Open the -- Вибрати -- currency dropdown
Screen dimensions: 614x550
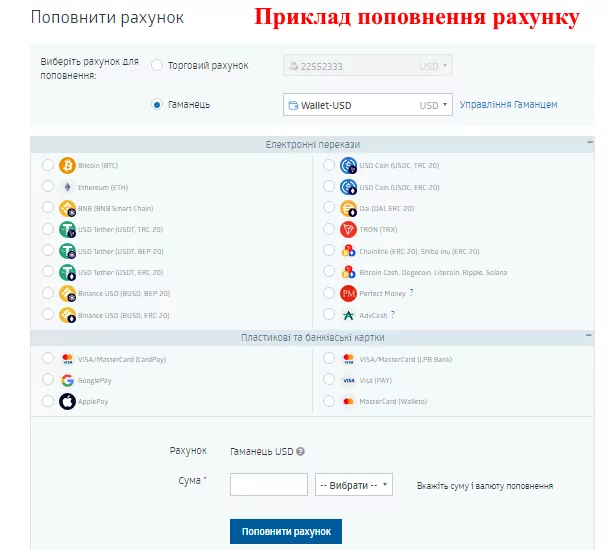[x=354, y=485]
